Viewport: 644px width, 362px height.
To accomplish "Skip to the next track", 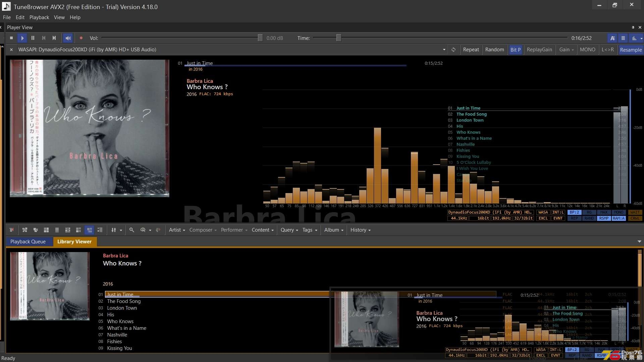I will point(54,38).
